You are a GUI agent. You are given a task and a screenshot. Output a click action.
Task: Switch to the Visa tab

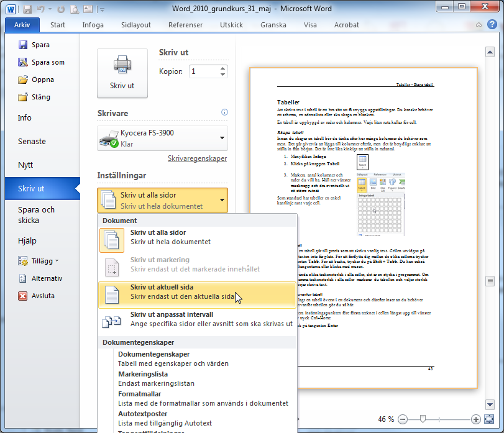pos(310,25)
